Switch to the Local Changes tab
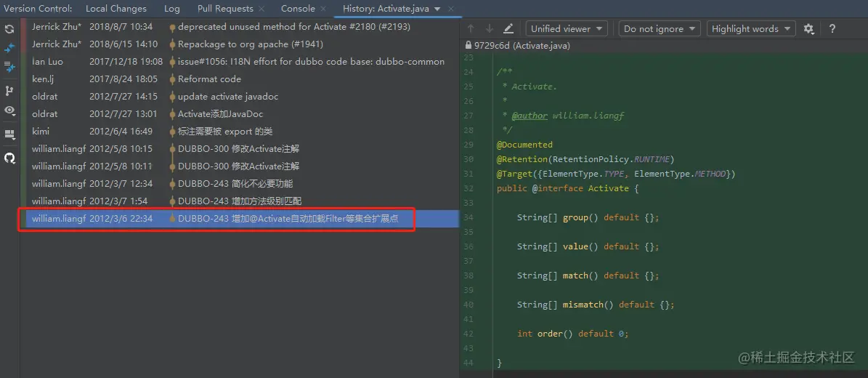This screenshot has width=868, height=378. point(116,9)
